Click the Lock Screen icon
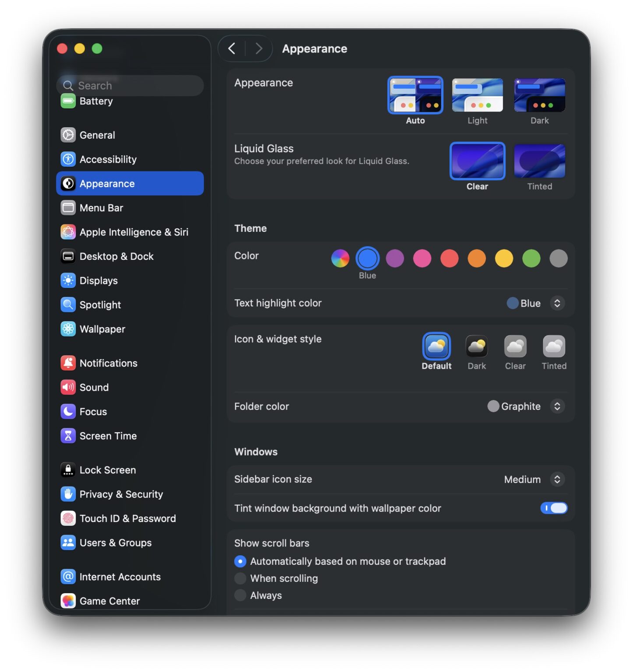633x672 pixels. (68, 470)
